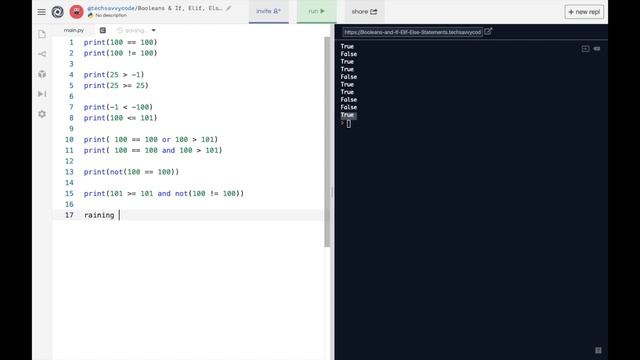Screen dimensions: 640x360
Task: Click code line print(25 > -1)
Action: pyautogui.click(x=114, y=75)
